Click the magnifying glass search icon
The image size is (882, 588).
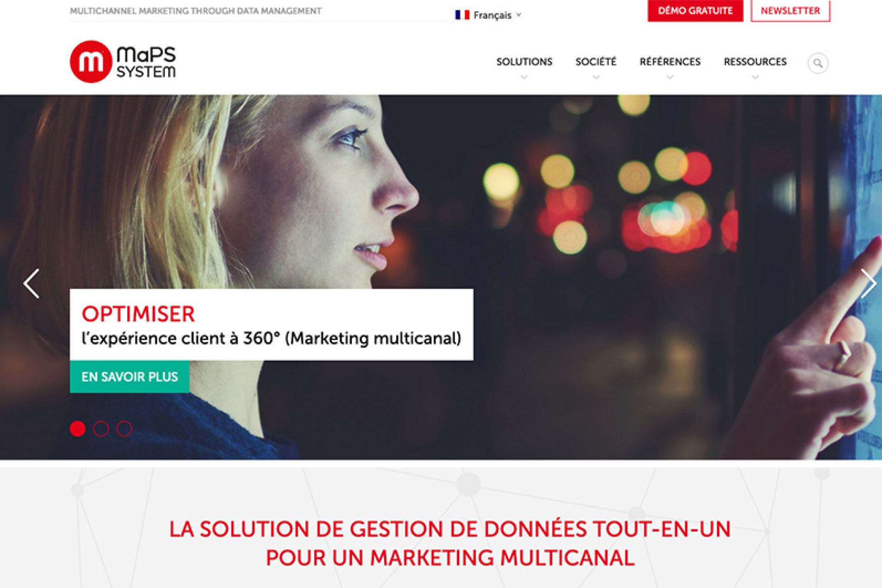pos(818,63)
